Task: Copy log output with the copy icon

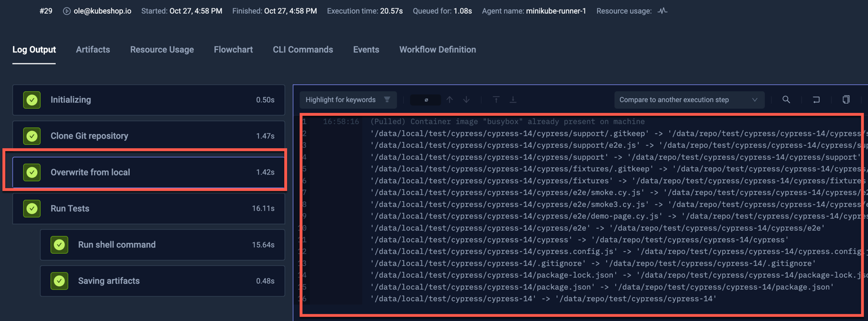Action: coord(846,100)
